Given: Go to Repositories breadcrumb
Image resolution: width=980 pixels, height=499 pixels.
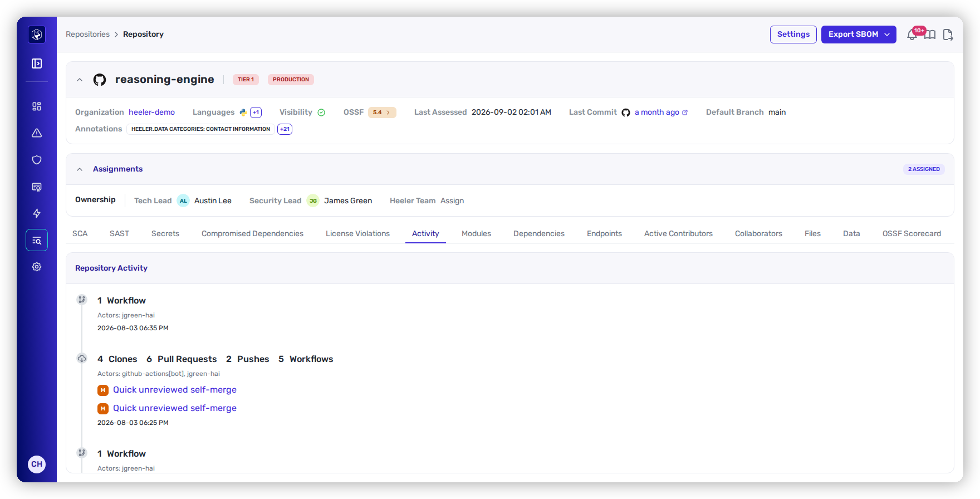Looking at the screenshot, I should (x=87, y=35).
